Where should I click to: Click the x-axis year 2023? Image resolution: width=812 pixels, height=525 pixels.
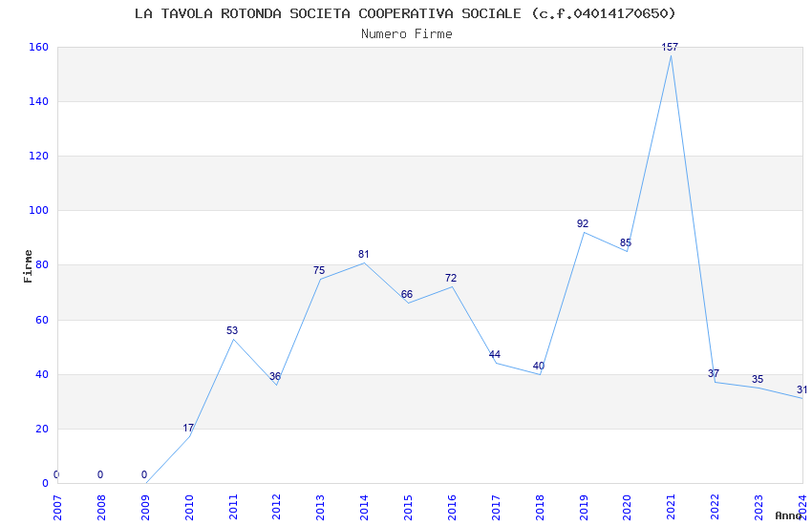point(759,508)
